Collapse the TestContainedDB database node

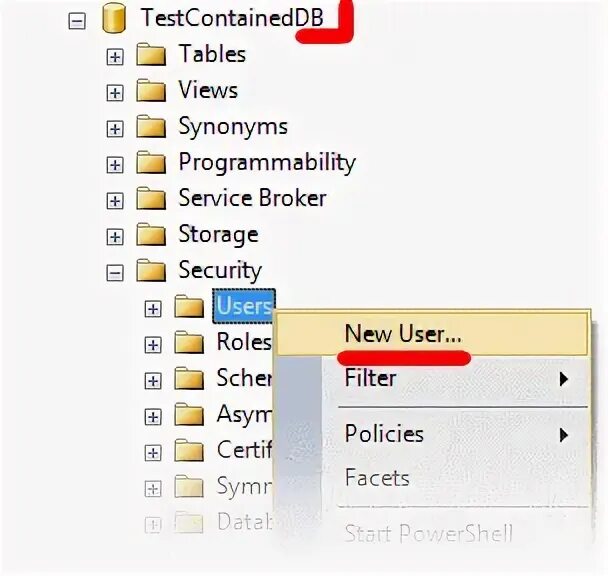coord(77,19)
